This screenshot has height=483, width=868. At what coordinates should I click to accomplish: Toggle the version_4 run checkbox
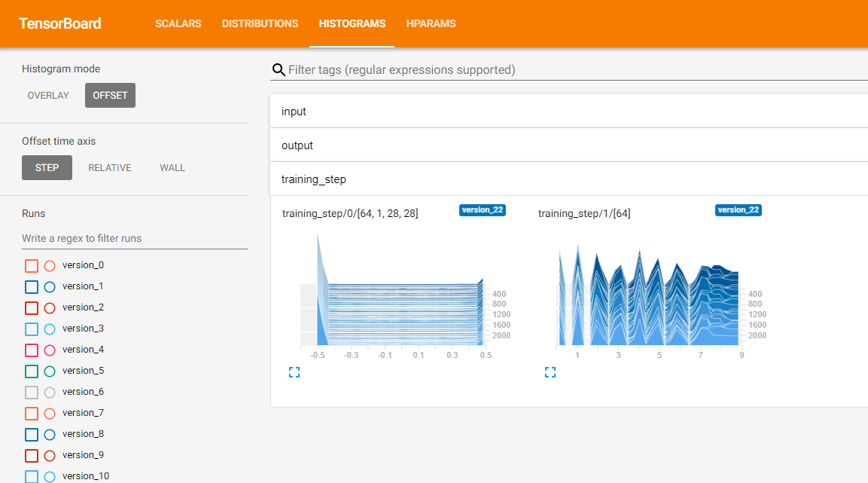pos(32,350)
